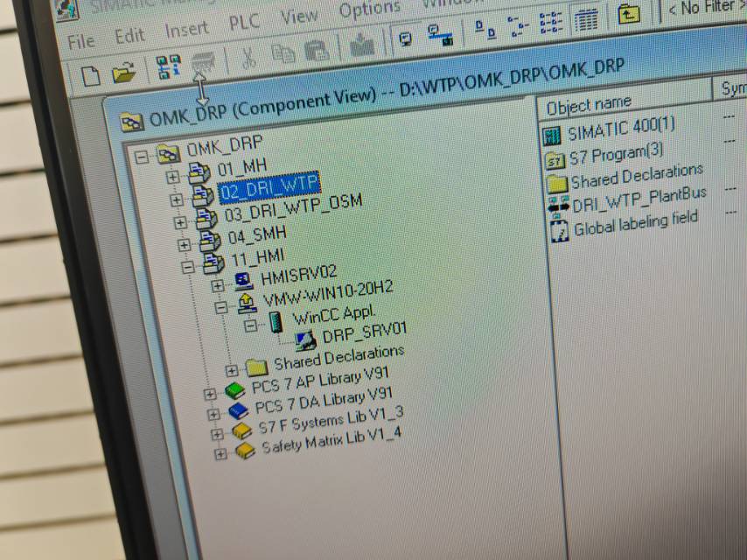The height and width of the screenshot is (560, 747).
Task: Expand PCS 7 DA Library V91
Action: point(213,414)
